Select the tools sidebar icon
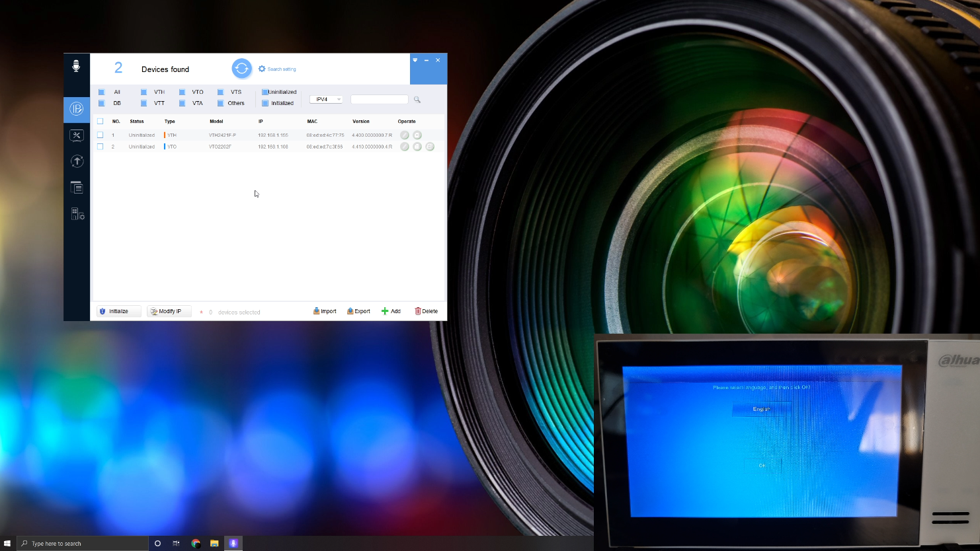Image resolution: width=980 pixels, height=551 pixels. pyautogui.click(x=77, y=135)
